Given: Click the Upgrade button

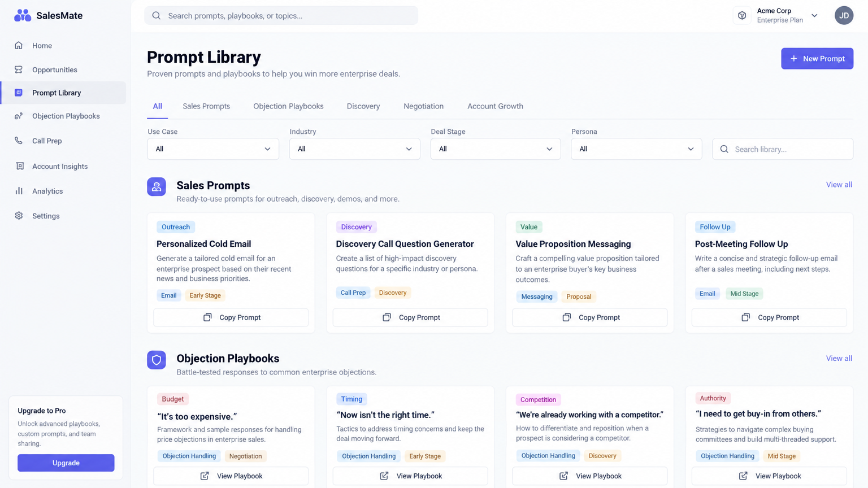Looking at the screenshot, I should click(x=66, y=463).
